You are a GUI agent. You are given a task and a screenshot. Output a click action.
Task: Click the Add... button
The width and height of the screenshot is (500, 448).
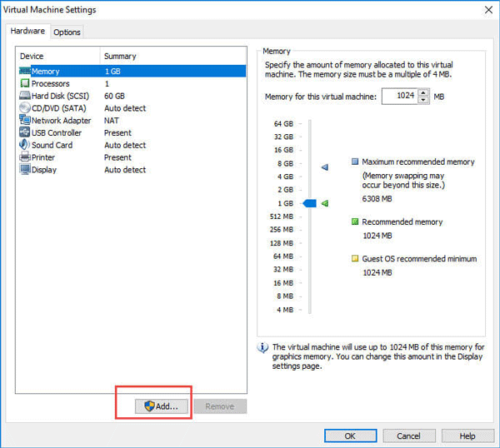click(x=162, y=406)
